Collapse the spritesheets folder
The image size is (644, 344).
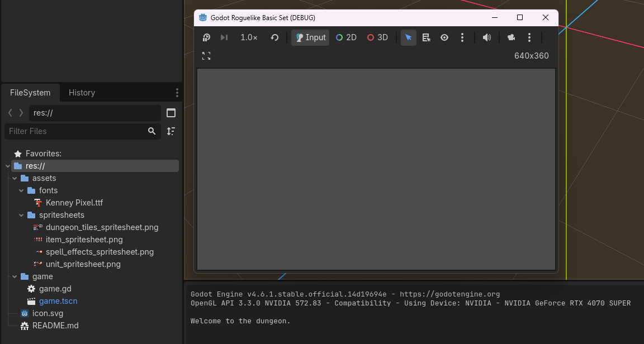tap(22, 215)
